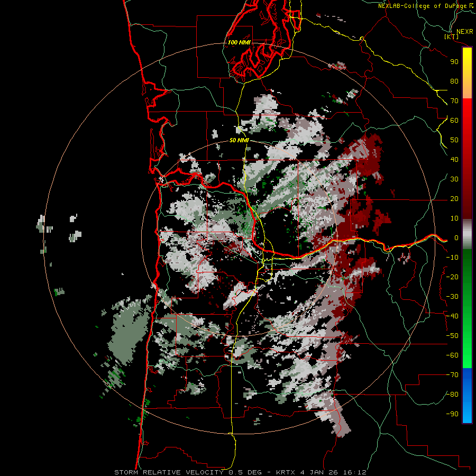Click the "-80" scale value
This screenshot has height=476, width=476.
tap(452, 395)
